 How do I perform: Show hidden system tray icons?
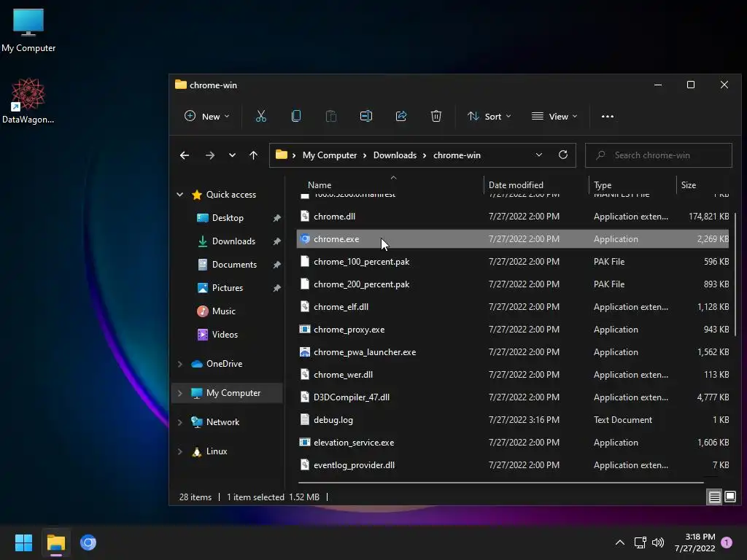coord(620,542)
